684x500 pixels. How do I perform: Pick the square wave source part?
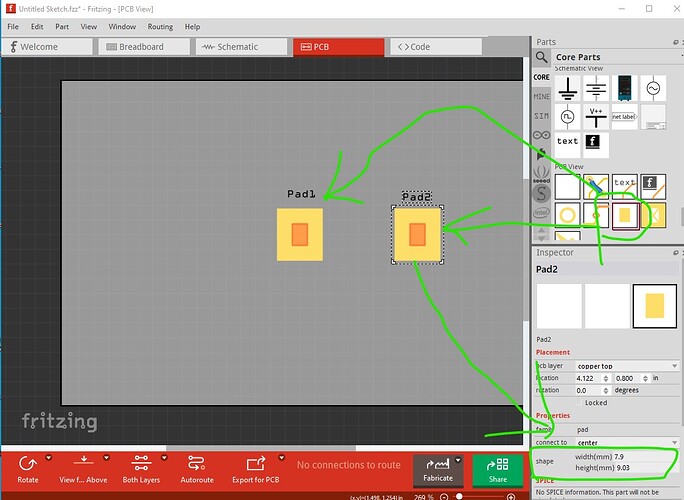pyautogui.click(x=568, y=116)
